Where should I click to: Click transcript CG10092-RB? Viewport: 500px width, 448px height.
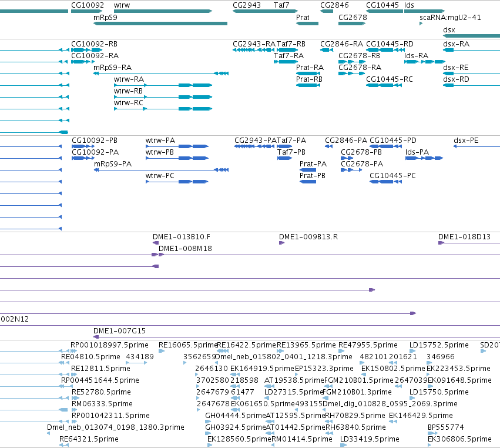tap(86, 50)
